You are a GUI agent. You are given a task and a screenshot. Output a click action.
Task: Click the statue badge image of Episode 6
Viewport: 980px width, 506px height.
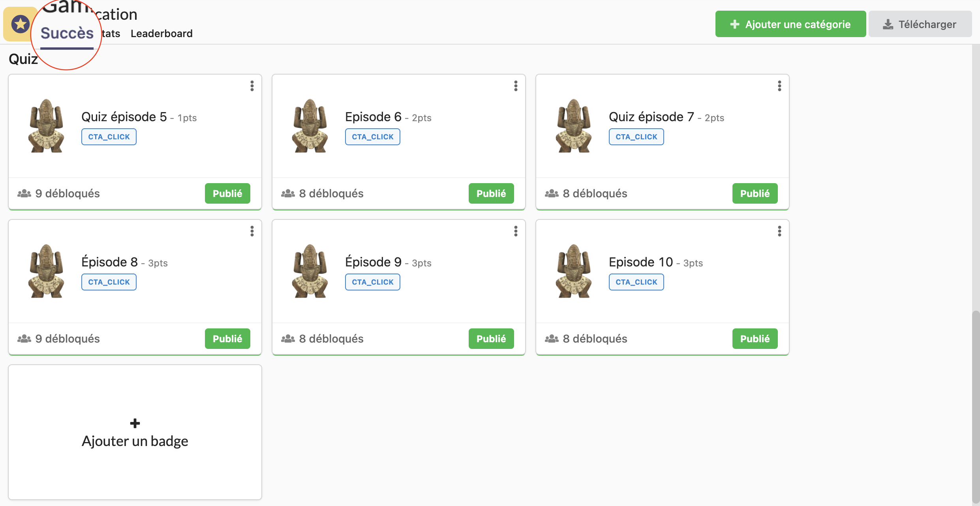pyautogui.click(x=310, y=126)
